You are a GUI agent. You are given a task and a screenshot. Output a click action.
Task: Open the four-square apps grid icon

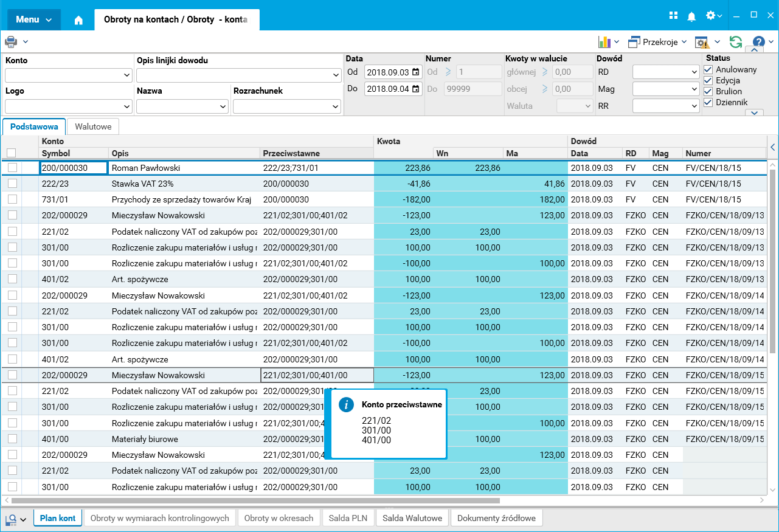coord(673,16)
